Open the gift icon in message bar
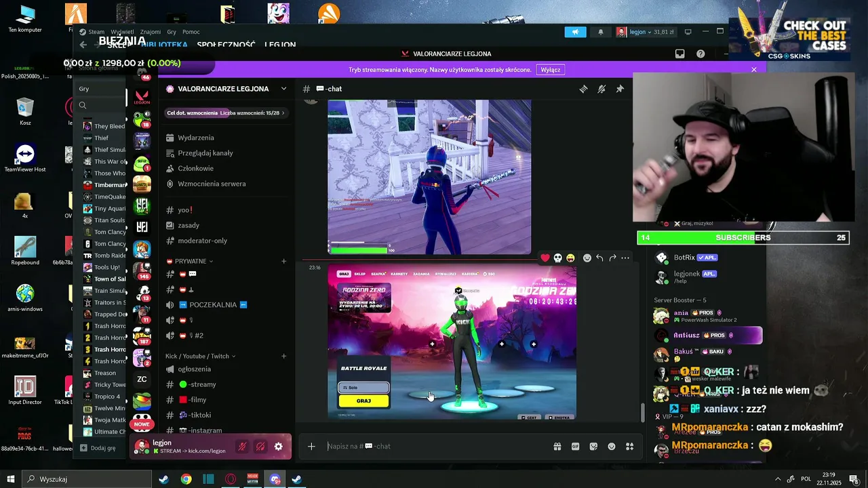 point(557,446)
